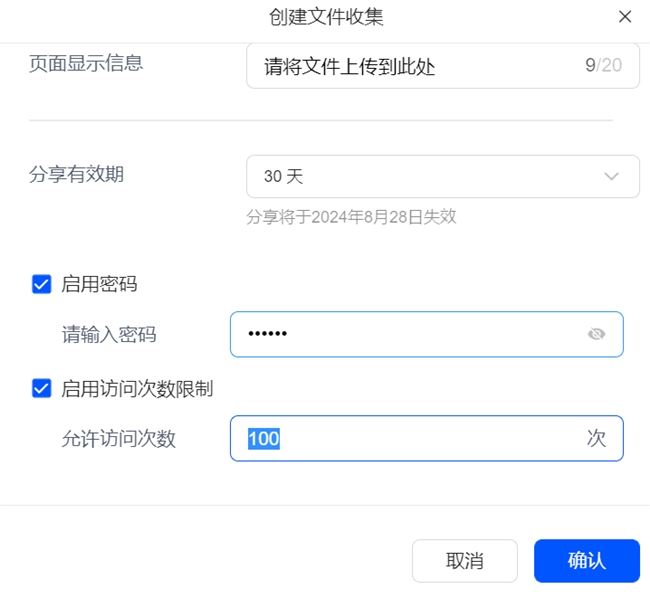The height and width of the screenshot is (598, 650).
Task: Show password using the eye icon
Action: 597,334
